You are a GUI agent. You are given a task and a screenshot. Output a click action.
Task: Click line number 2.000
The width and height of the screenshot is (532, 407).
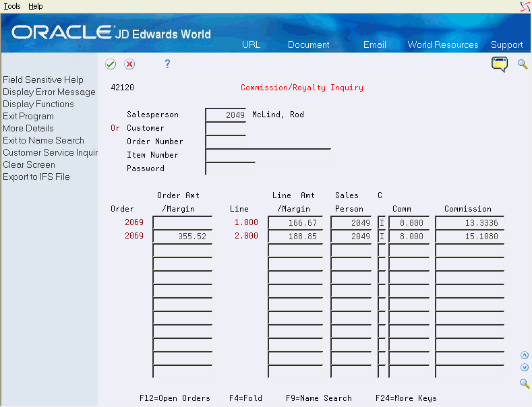[x=246, y=236]
